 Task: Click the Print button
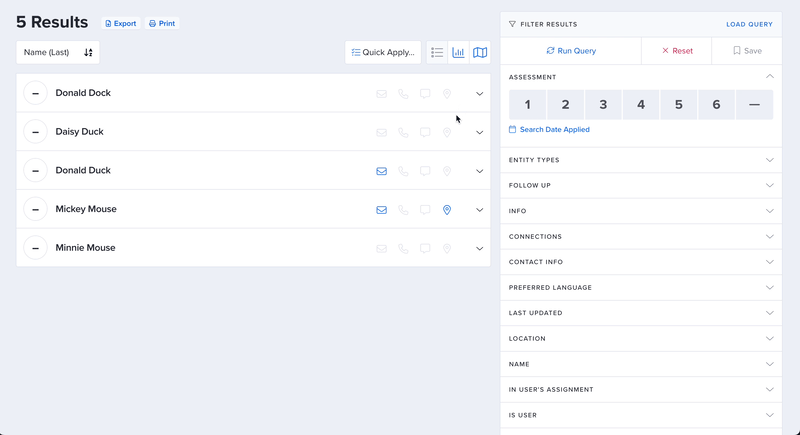(162, 23)
